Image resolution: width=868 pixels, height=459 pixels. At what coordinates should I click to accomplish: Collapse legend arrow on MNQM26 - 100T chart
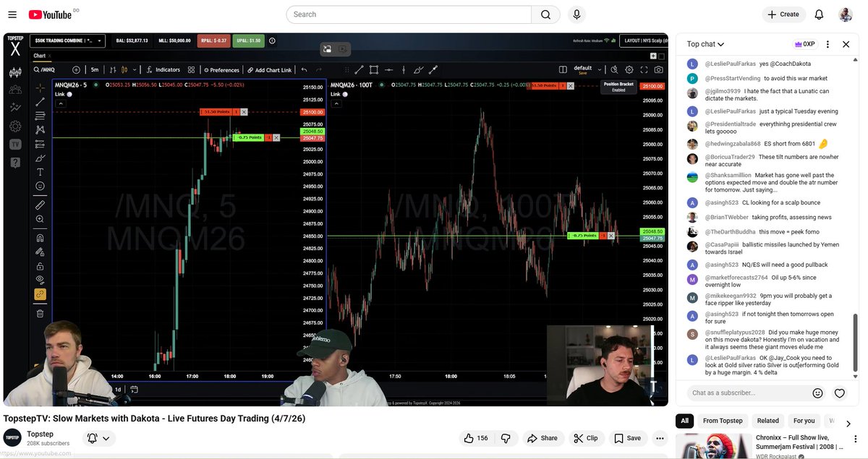pyautogui.click(x=336, y=103)
